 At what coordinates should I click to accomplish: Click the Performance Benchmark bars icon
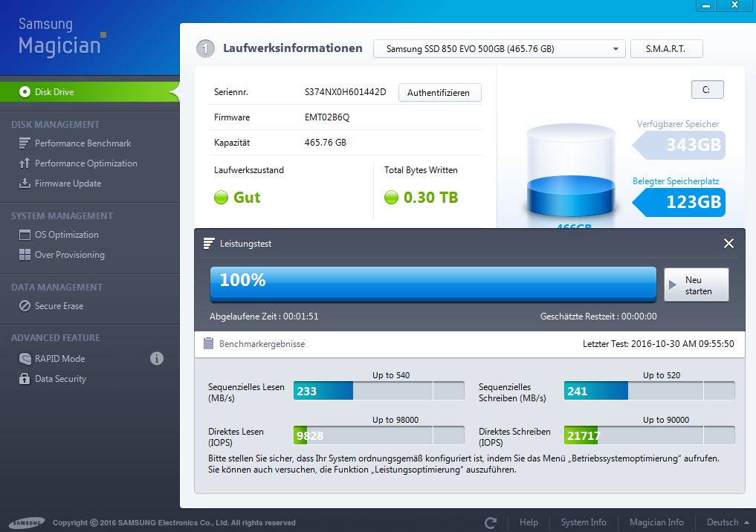25,143
